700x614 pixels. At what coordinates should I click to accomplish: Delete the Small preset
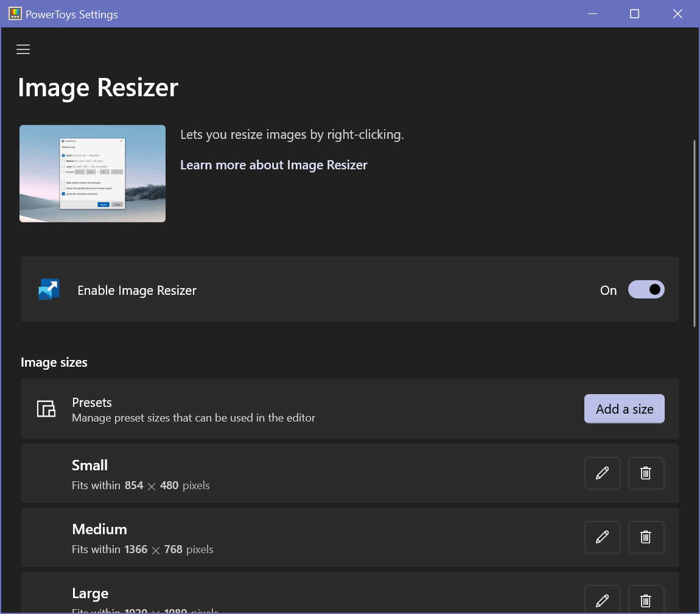point(646,473)
